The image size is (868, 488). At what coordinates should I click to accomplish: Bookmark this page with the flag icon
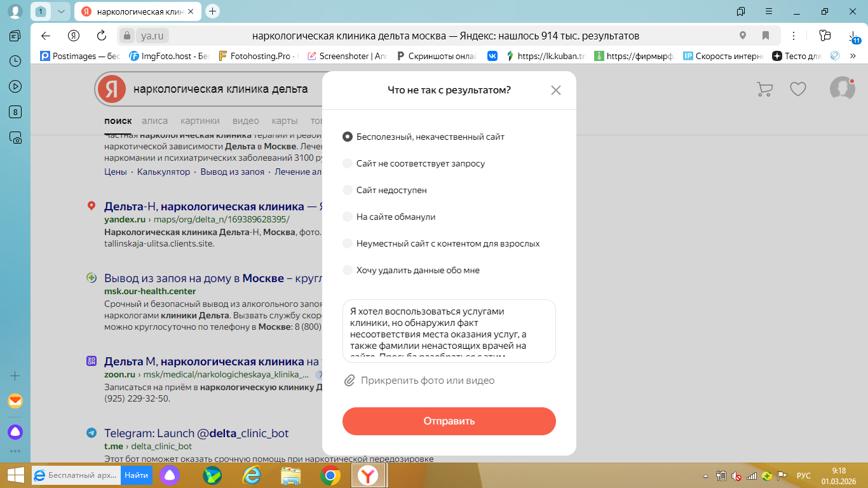tap(766, 36)
